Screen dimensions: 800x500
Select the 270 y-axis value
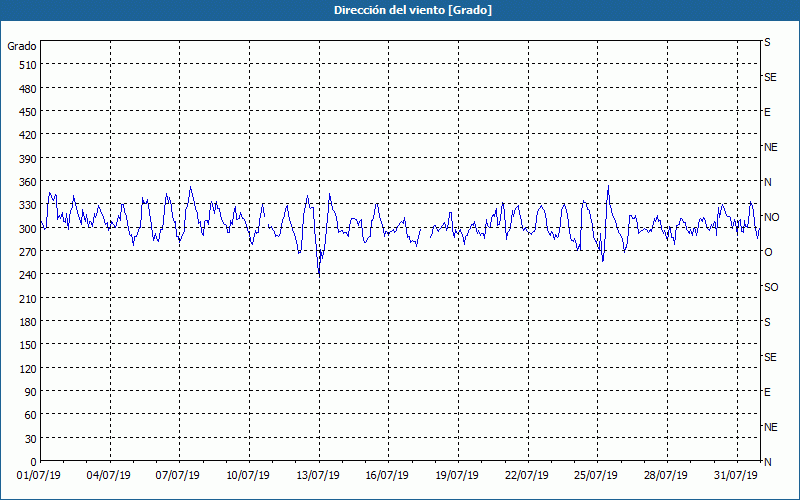[28, 252]
